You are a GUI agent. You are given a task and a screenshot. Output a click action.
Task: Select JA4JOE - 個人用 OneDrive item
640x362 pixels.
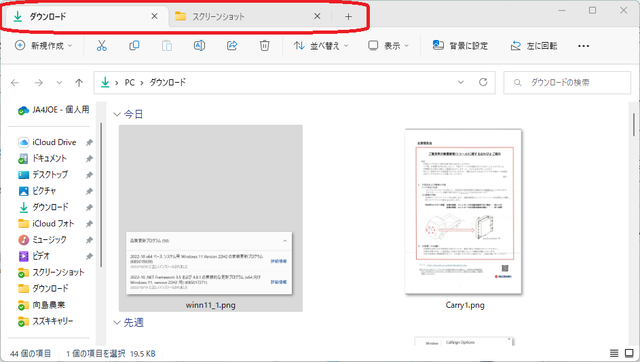[53, 110]
